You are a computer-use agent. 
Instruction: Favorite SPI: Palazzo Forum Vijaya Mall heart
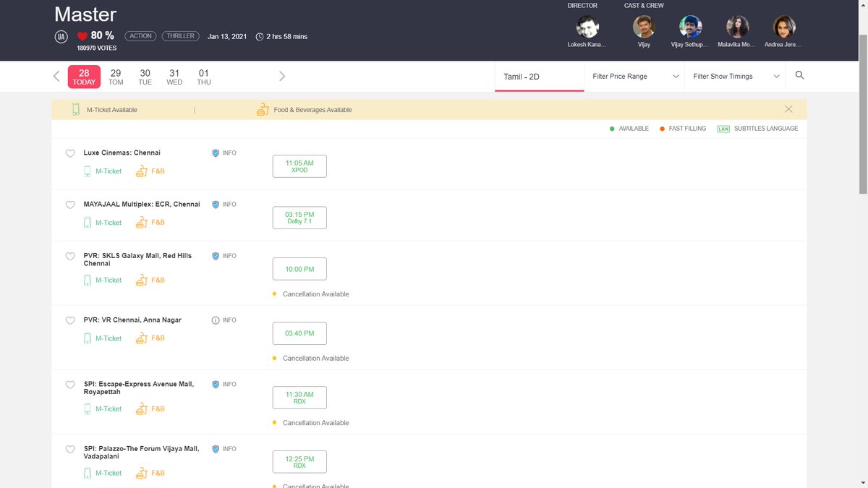[x=70, y=449]
